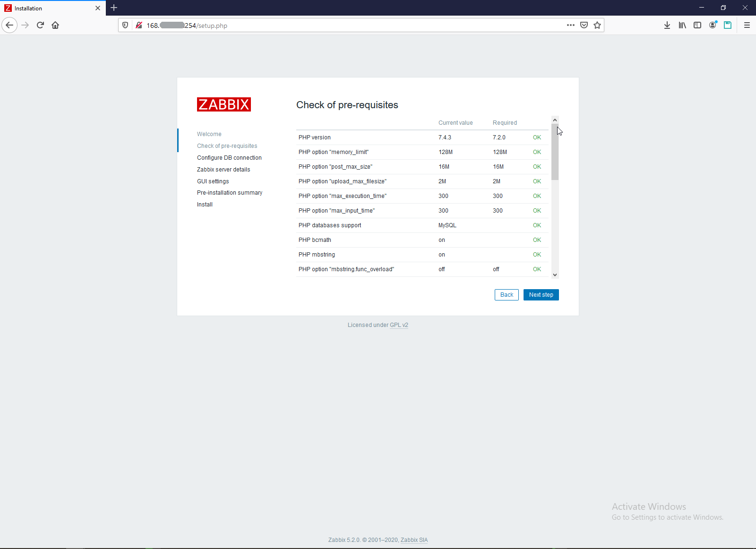The image size is (756, 549).
Task: Click the Current value column header
Action: pos(455,123)
